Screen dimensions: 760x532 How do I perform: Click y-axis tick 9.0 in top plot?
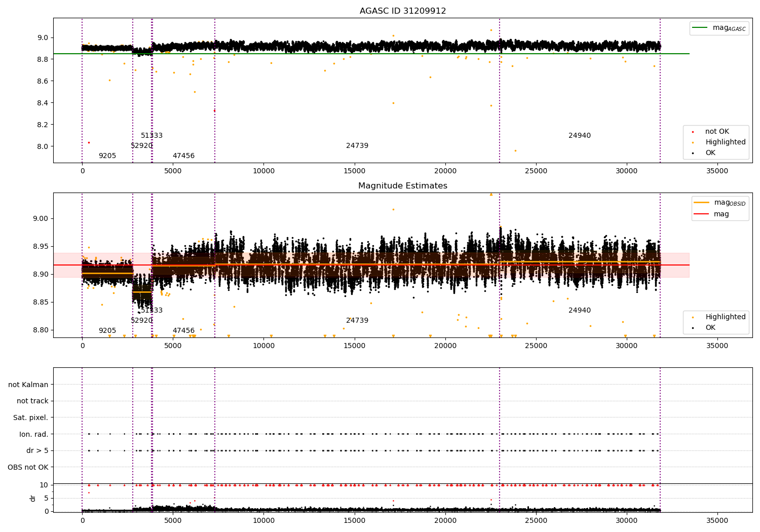pyautogui.click(x=43, y=37)
